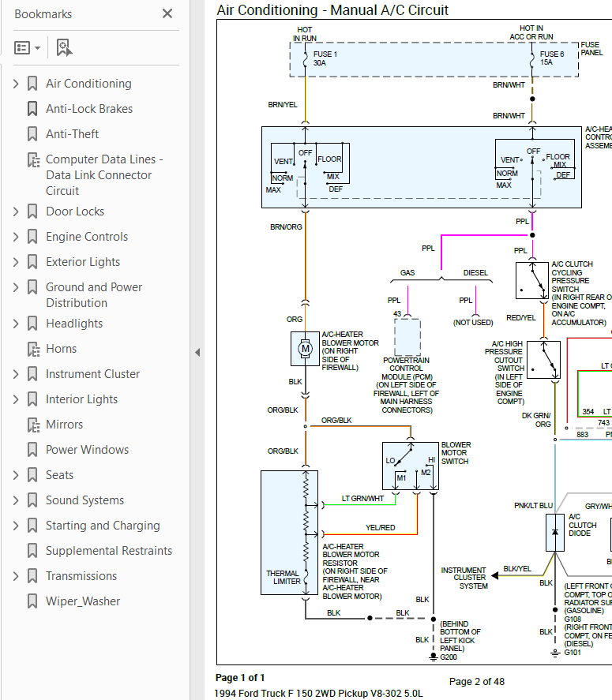This screenshot has height=700, width=612.
Task: Go to the Door Locks bookmark
Action: [75, 211]
